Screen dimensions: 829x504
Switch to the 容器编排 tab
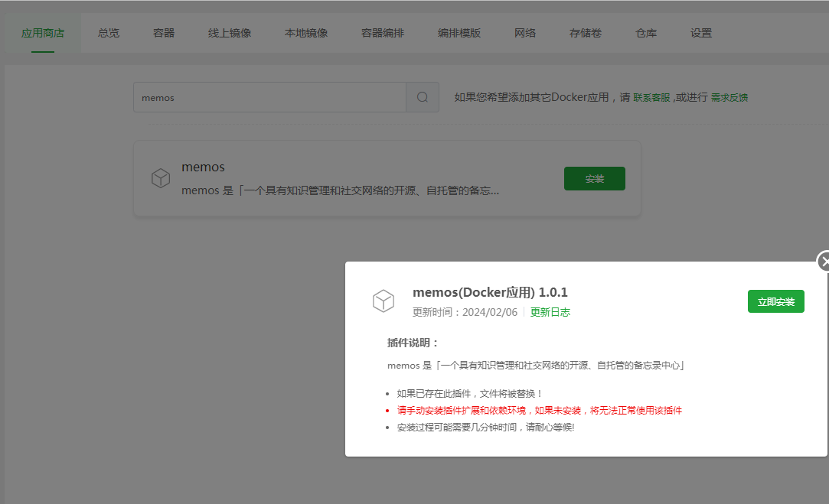(x=383, y=33)
